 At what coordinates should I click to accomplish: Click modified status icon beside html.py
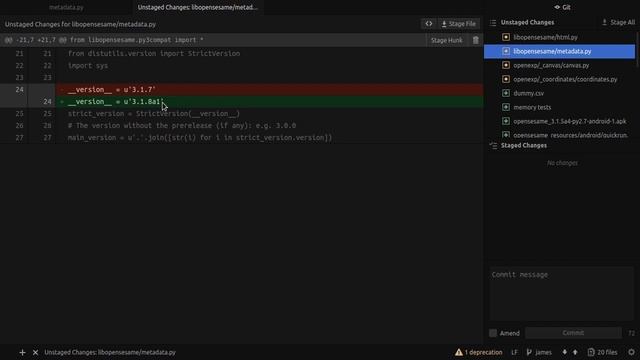(506, 37)
